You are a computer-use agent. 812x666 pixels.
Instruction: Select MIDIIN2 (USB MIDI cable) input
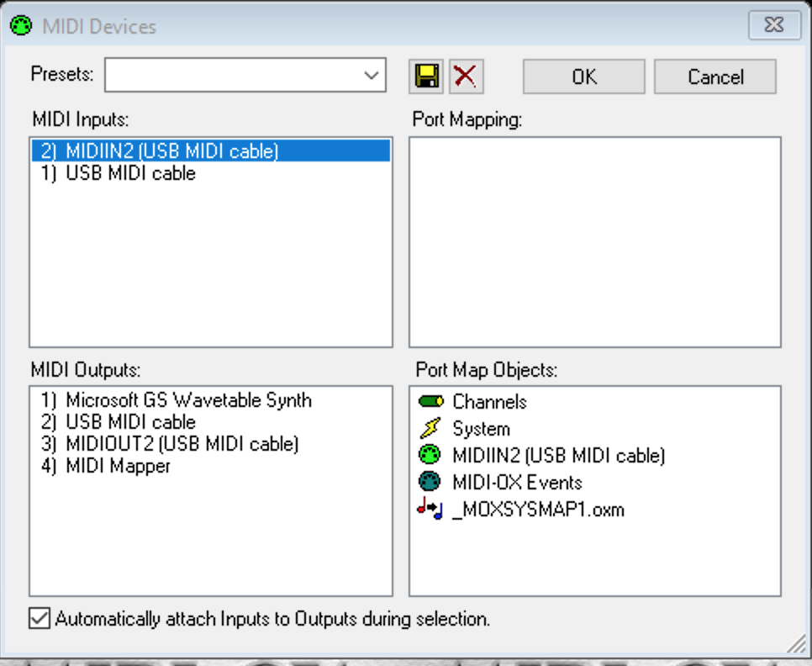coord(211,151)
